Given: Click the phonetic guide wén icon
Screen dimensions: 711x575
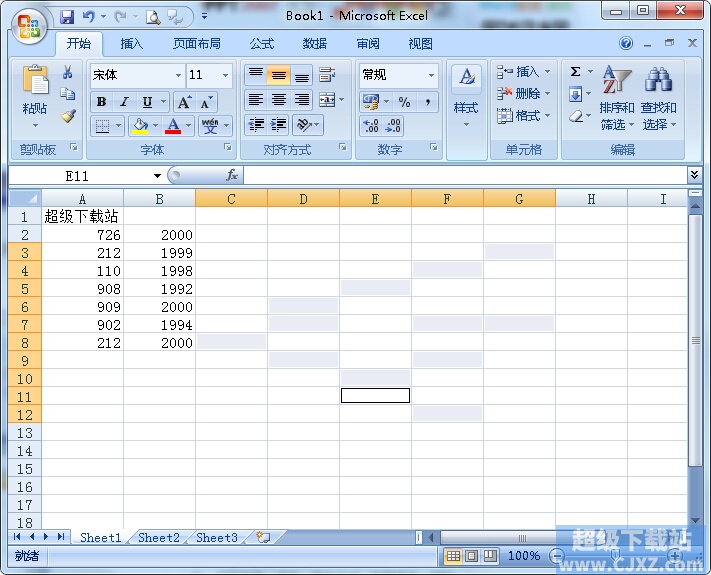Looking at the screenshot, I should [x=210, y=126].
